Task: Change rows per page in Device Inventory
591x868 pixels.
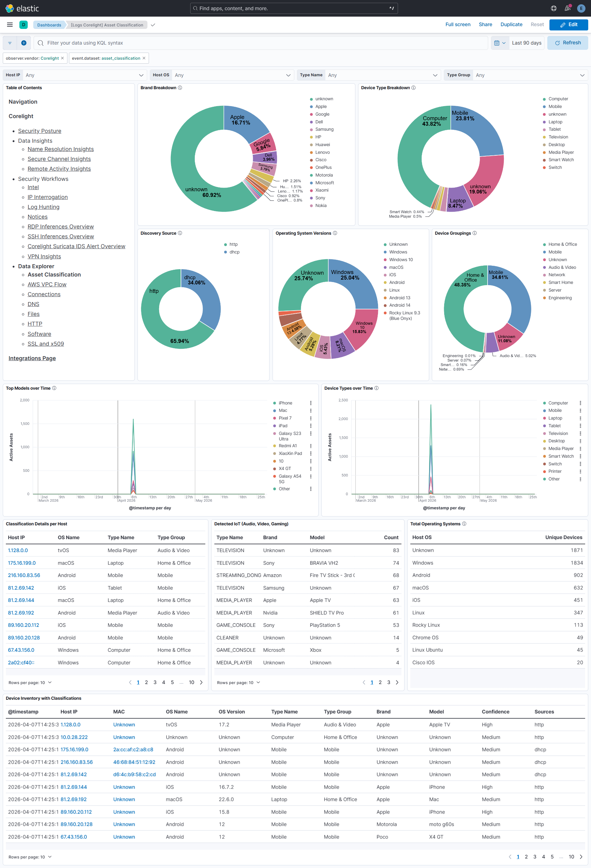Action: pyautogui.click(x=30, y=857)
